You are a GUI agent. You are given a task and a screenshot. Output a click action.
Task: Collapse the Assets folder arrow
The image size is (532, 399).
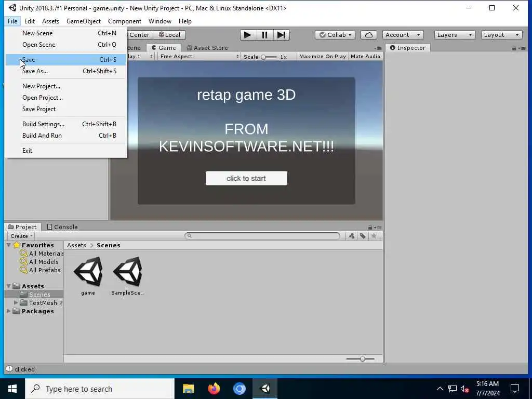click(8, 286)
